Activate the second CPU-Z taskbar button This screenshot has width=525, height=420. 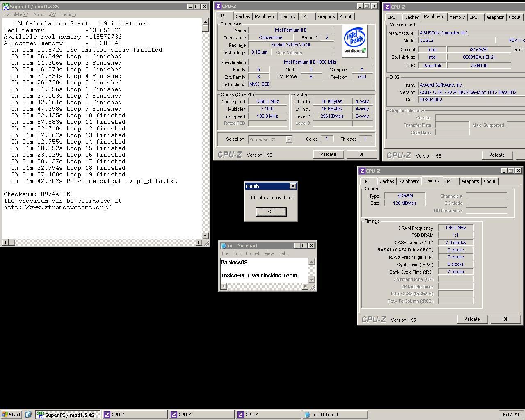pos(201,415)
